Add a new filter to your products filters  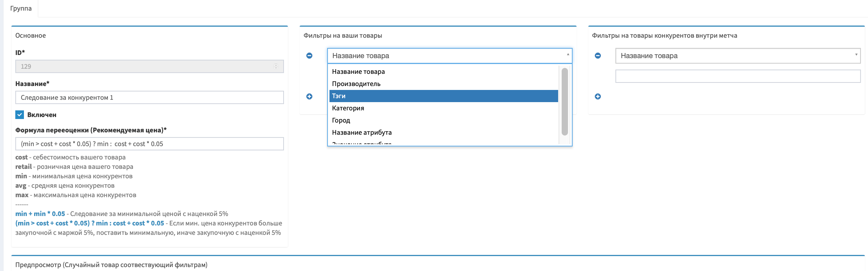[x=309, y=97]
